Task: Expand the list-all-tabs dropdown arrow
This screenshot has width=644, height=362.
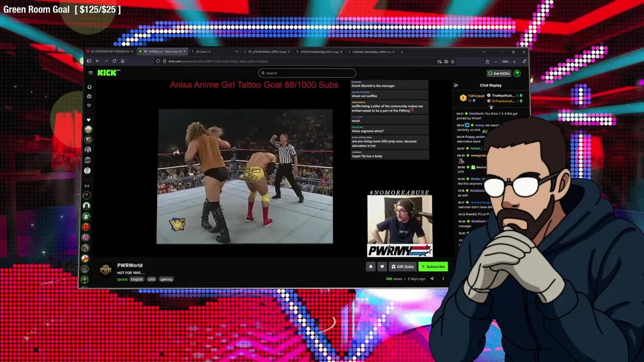Action: coord(484,52)
